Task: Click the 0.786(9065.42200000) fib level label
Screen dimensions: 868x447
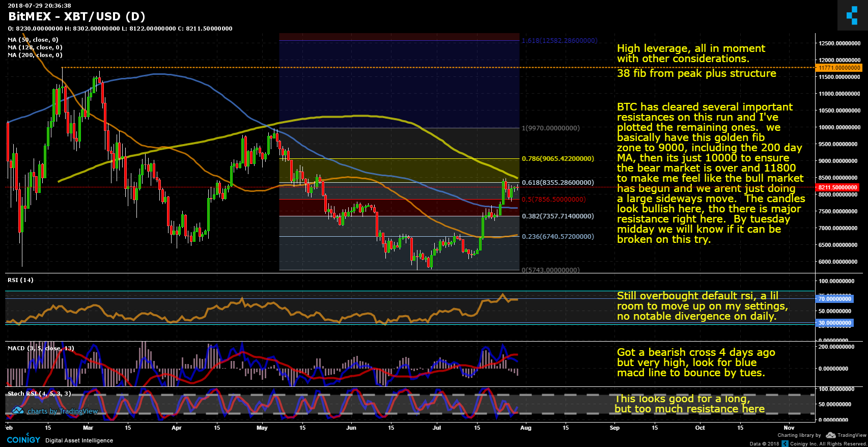Action: 558,158
